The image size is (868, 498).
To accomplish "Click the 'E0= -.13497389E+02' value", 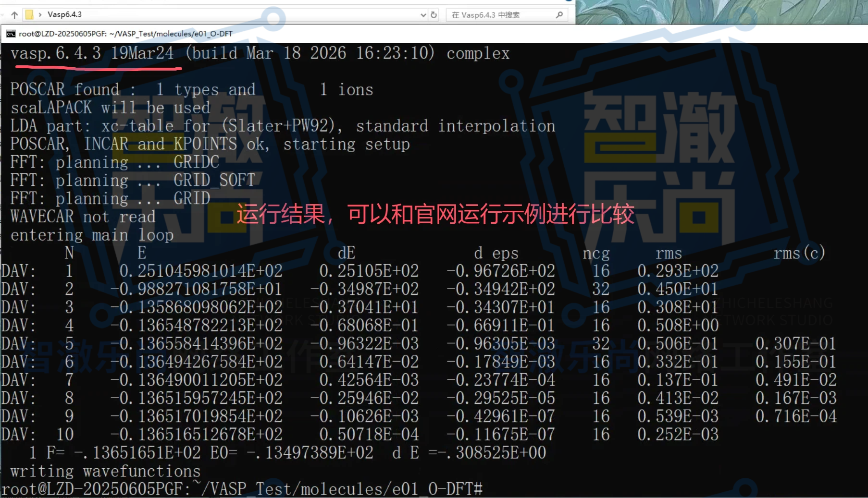I will pyautogui.click(x=292, y=453).
